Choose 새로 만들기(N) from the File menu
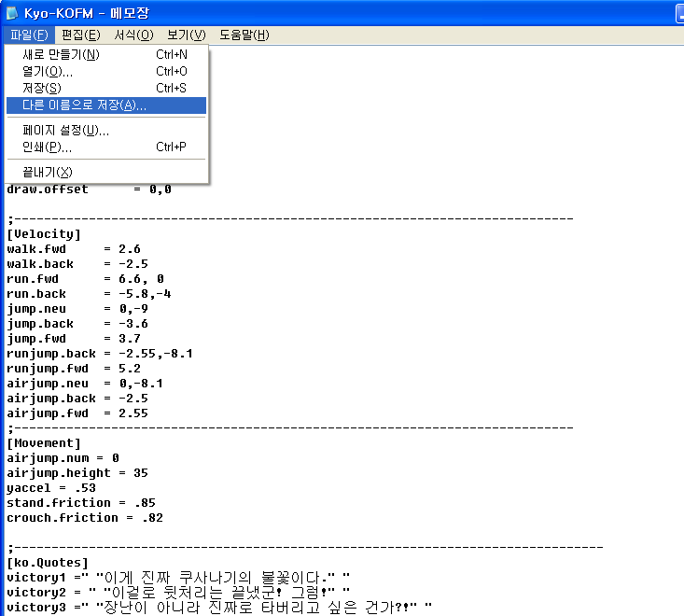The height and width of the screenshot is (616, 684). point(106,54)
